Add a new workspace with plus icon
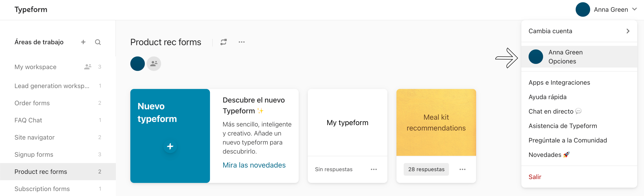The height and width of the screenshot is (196, 644). [83, 42]
